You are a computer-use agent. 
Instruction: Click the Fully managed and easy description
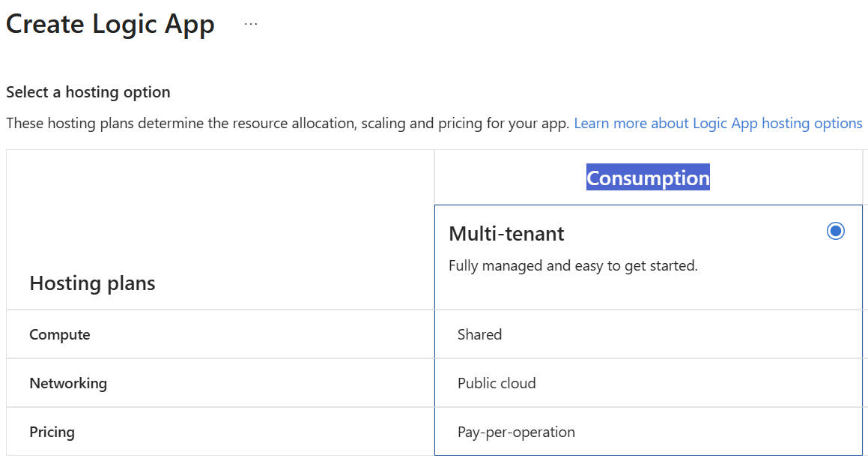pyautogui.click(x=573, y=266)
